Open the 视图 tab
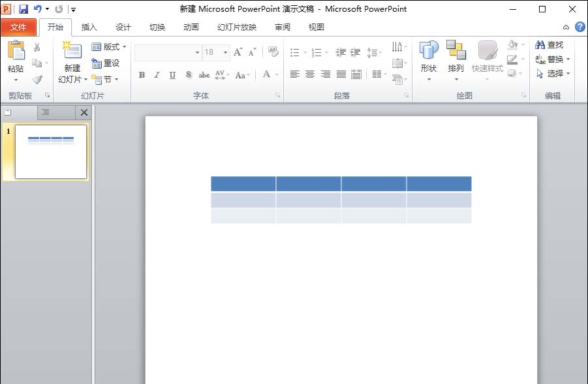Image resolution: width=588 pixels, height=384 pixels. (x=316, y=27)
